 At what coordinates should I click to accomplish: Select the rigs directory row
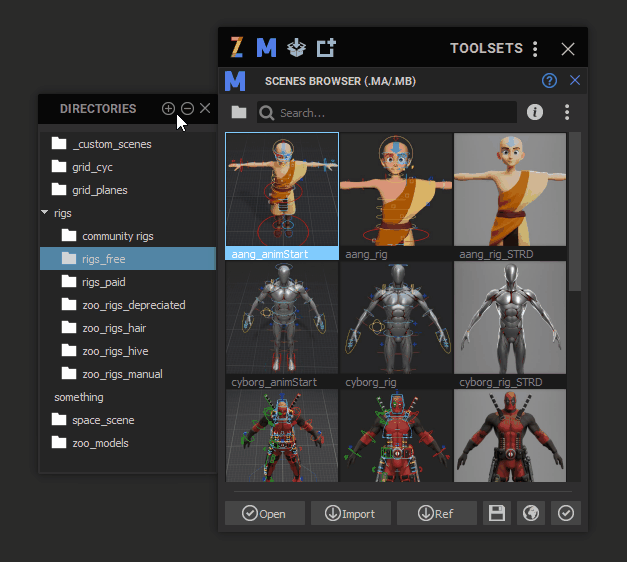point(128,213)
